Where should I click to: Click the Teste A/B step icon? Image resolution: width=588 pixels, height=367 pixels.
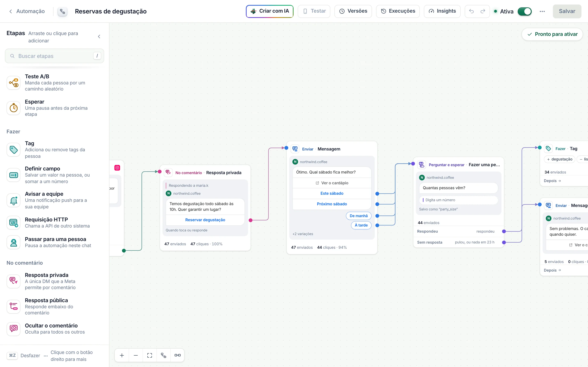[x=14, y=83]
